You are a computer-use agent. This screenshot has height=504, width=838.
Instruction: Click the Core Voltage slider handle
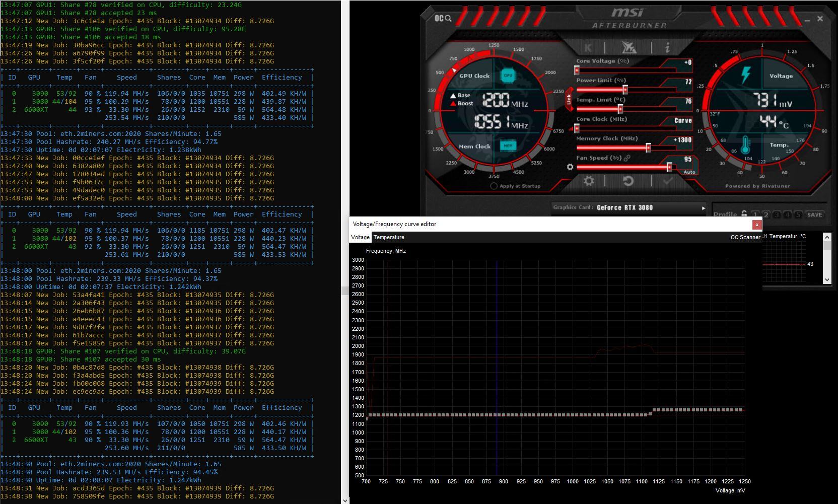coord(577,70)
